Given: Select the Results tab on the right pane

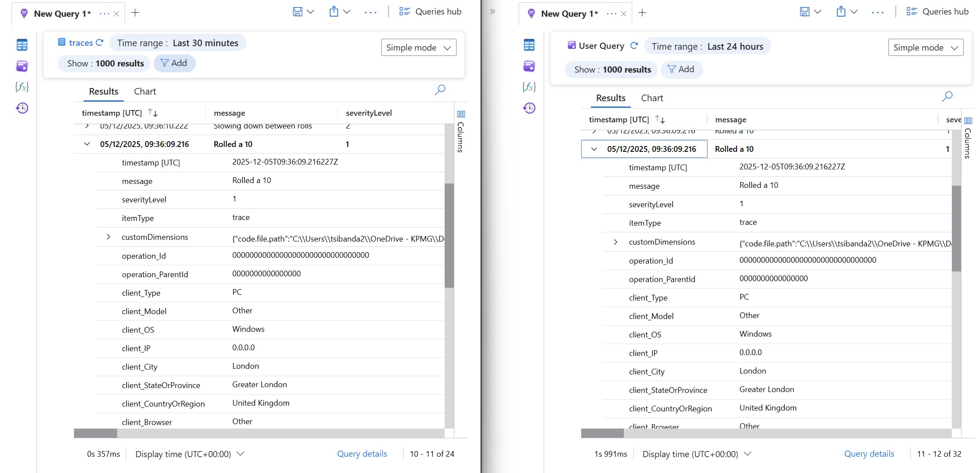Looking at the screenshot, I should [x=610, y=98].
